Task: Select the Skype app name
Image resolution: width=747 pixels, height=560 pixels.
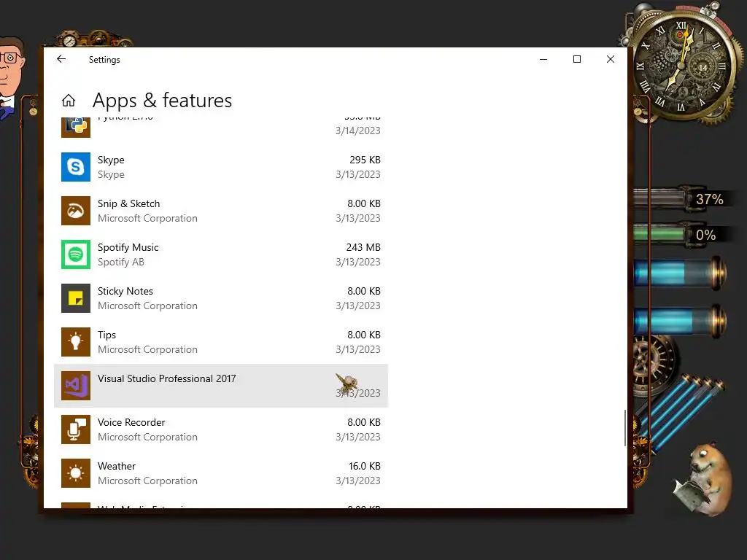Action: (x=111, y=160)
